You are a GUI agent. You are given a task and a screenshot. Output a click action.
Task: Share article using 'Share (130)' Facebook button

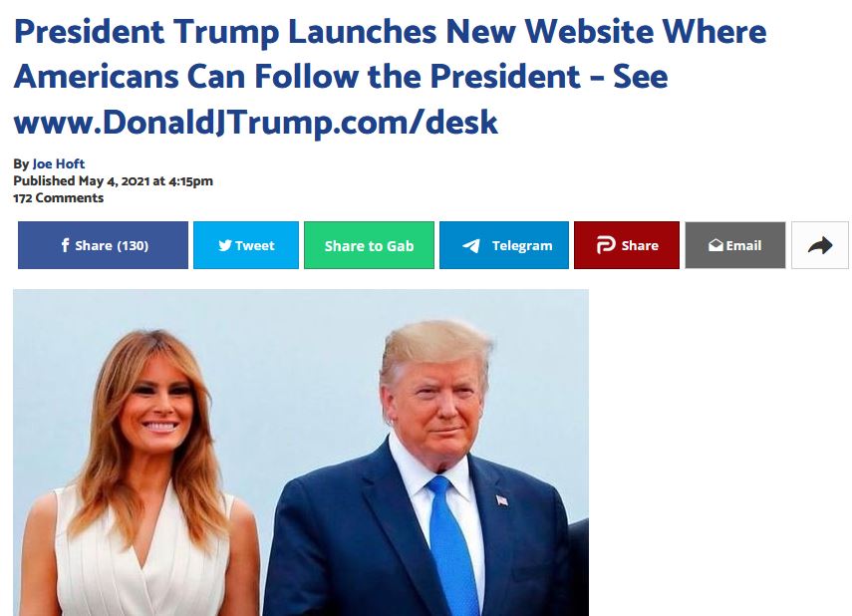tap(103, 245)
